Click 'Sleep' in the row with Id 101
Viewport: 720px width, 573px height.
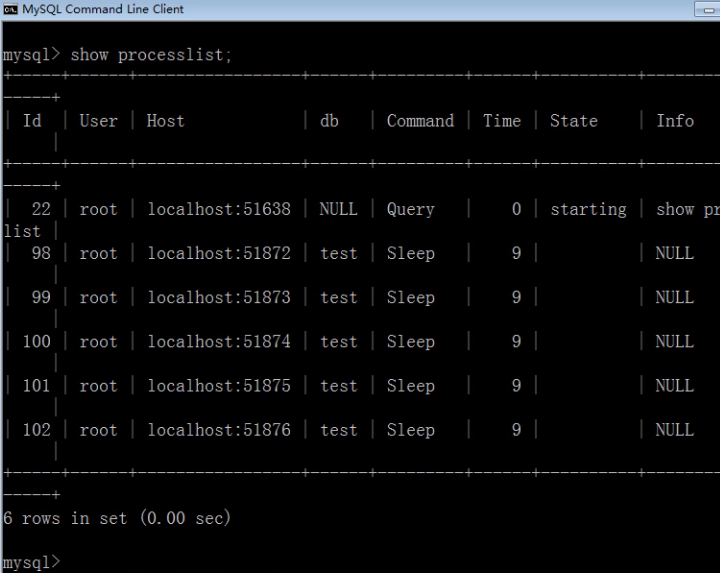[411, 386]
